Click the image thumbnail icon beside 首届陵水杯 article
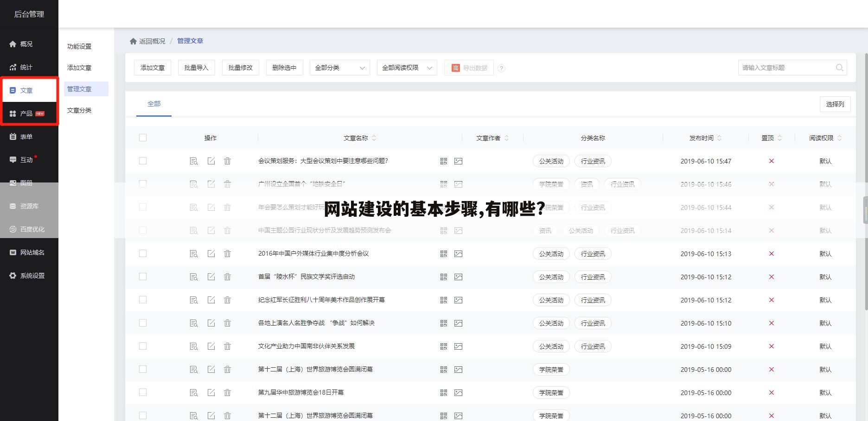The image size is (868, 421). click(x=458, y=276)
